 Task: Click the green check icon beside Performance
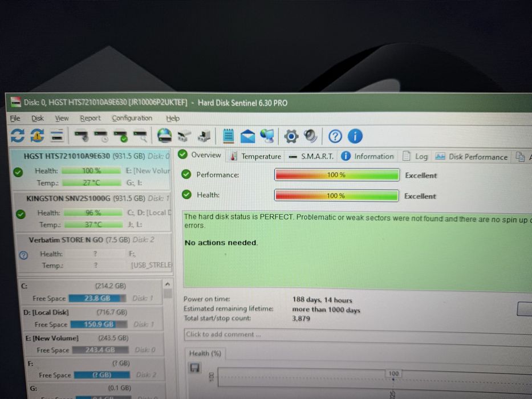[186, 174]
